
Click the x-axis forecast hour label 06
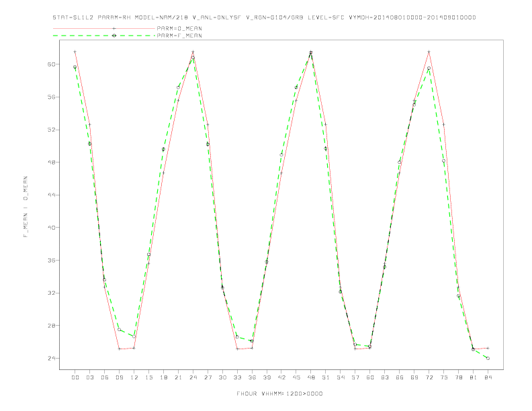click(105, 377)
